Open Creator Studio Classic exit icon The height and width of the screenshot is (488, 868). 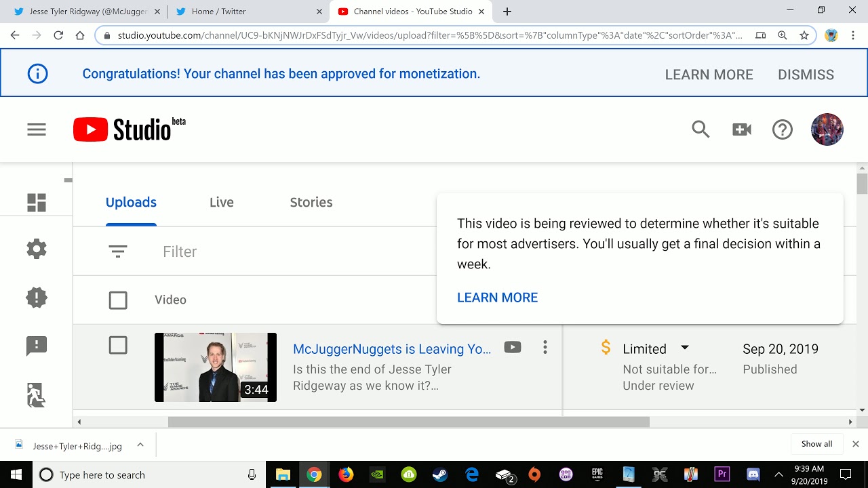[x=37, y=394]
